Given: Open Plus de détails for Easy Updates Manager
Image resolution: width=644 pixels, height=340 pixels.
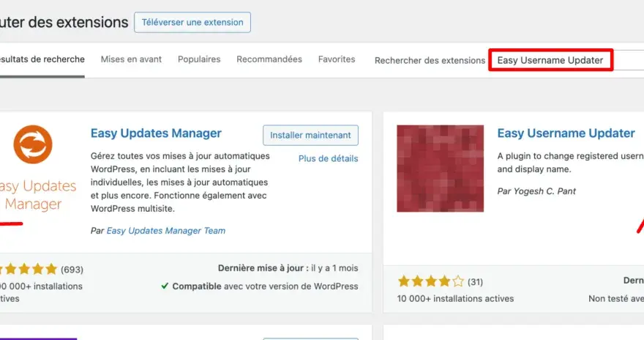Looking at the screenshot, I should coord(328,159).
